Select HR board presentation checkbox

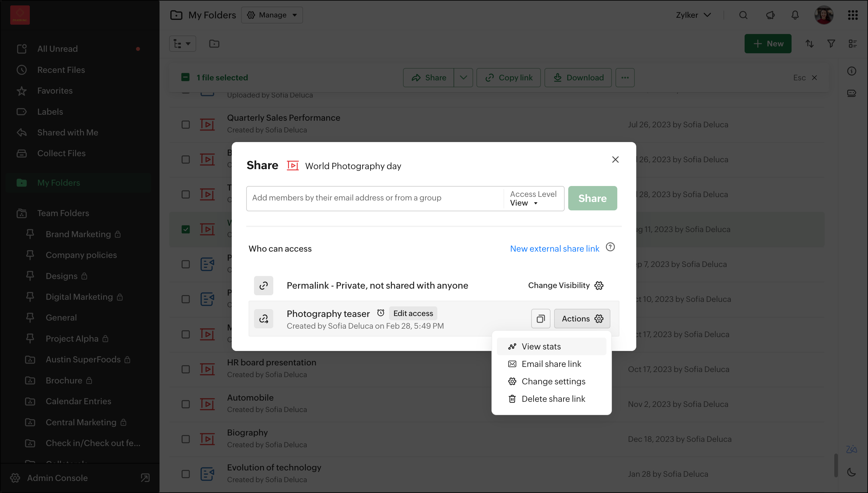185,369
